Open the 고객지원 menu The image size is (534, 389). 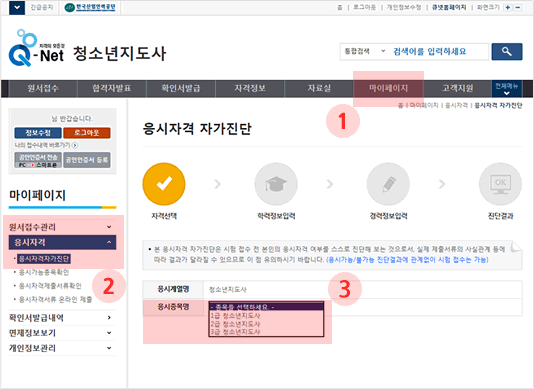(x=457, y=89)
